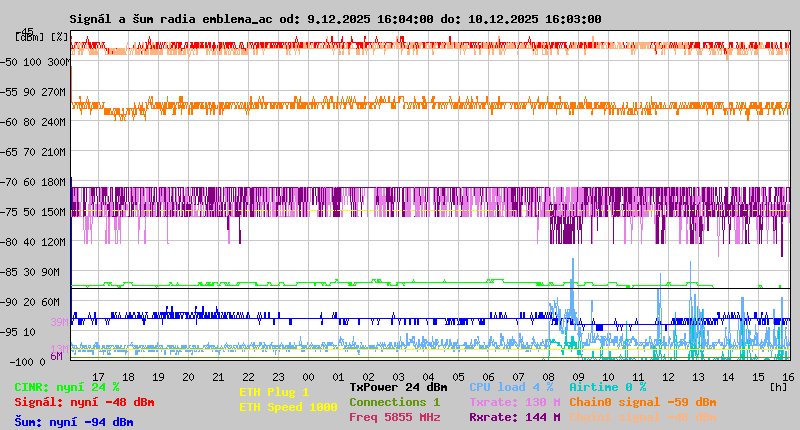Select the TxPower 24 dBm label
This screenshot has height=430, width=800.
point(398,387)
